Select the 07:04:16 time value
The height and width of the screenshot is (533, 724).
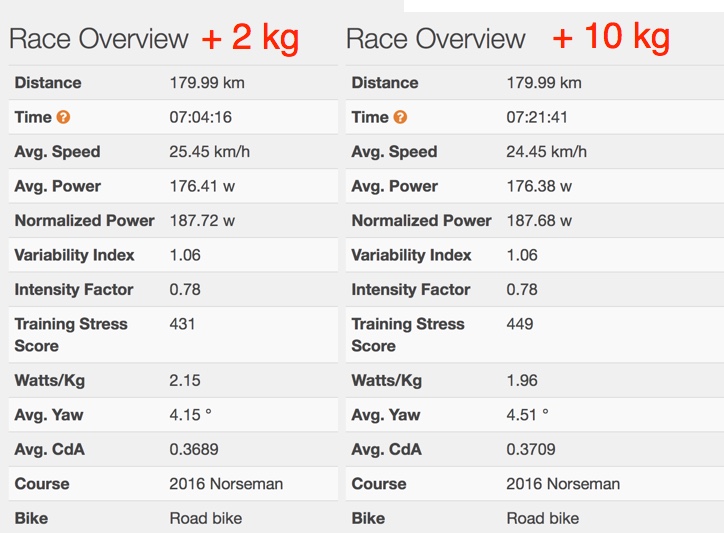pos(201,118)
